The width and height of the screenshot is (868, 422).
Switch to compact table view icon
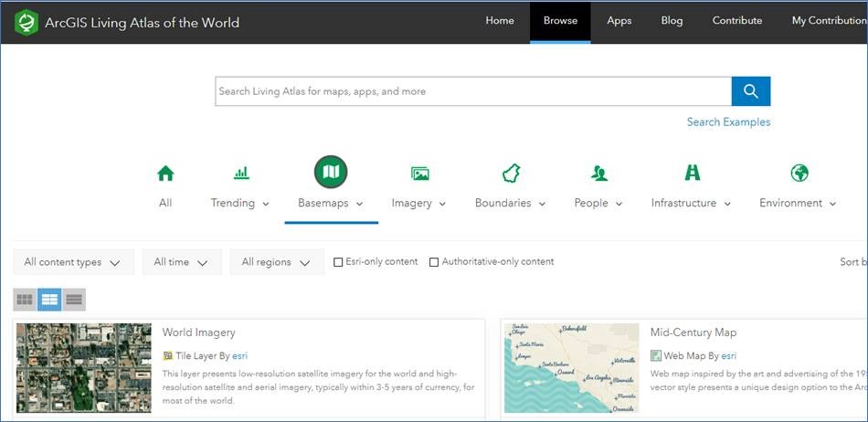coord(74,300)
